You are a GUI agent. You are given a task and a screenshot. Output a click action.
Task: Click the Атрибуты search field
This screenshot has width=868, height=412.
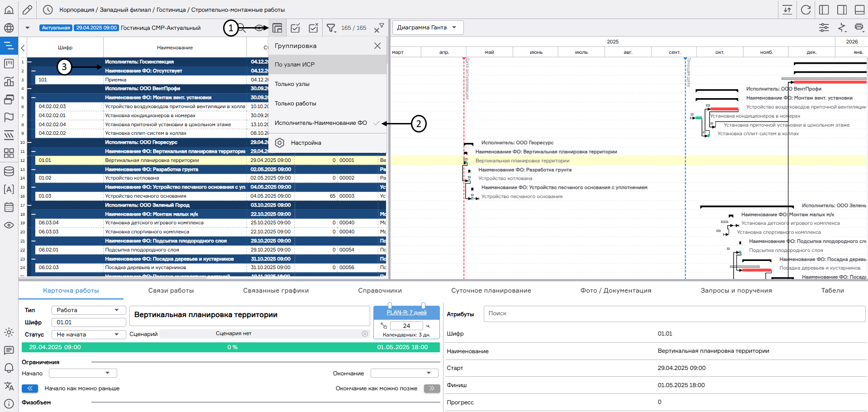tap(674, 313)
